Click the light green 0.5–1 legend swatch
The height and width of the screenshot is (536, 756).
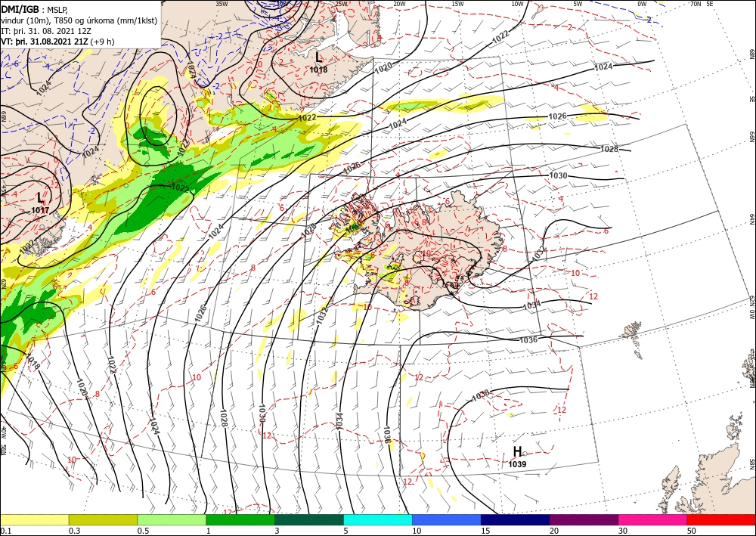point(172,519)
